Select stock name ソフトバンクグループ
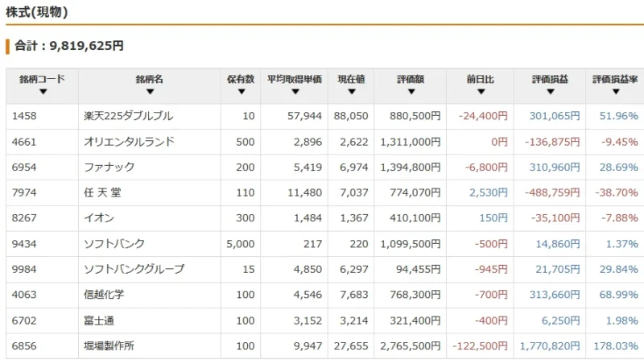This screenshot has width=644, height=364. click(134, 270)
